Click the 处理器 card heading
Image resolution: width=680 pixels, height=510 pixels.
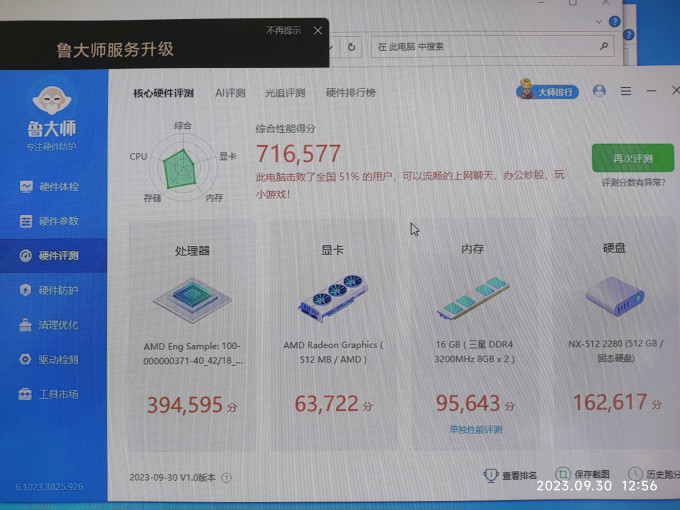coord(192,251)
